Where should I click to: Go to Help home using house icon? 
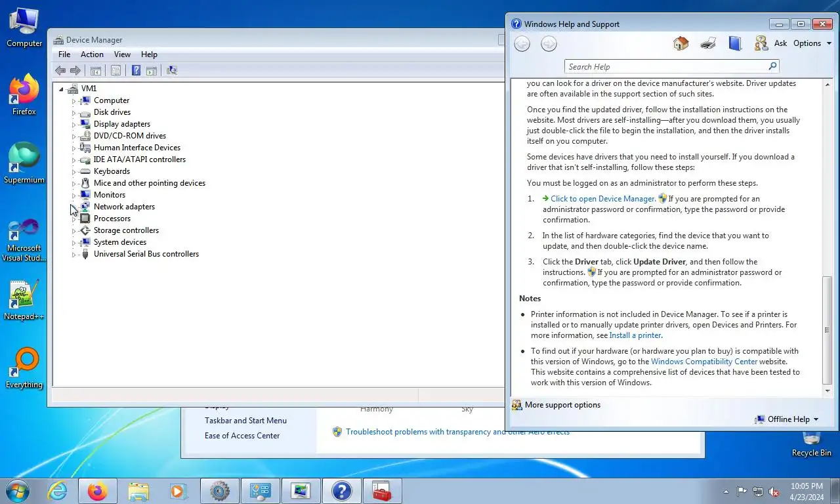681,43
